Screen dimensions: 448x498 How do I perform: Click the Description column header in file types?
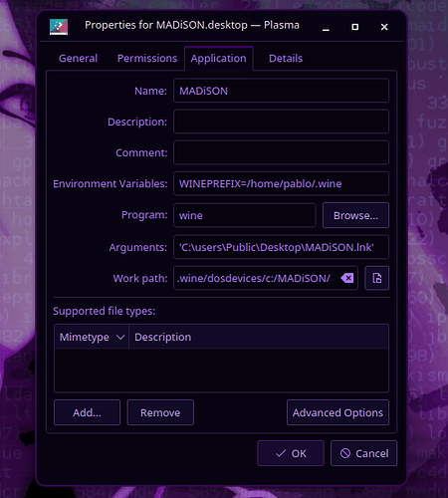259,337
